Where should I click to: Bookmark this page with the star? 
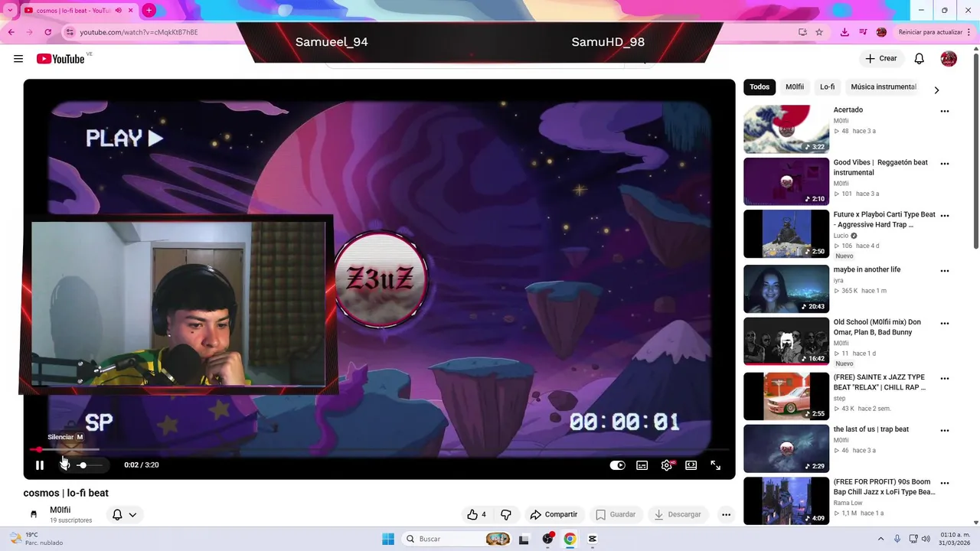819,32
